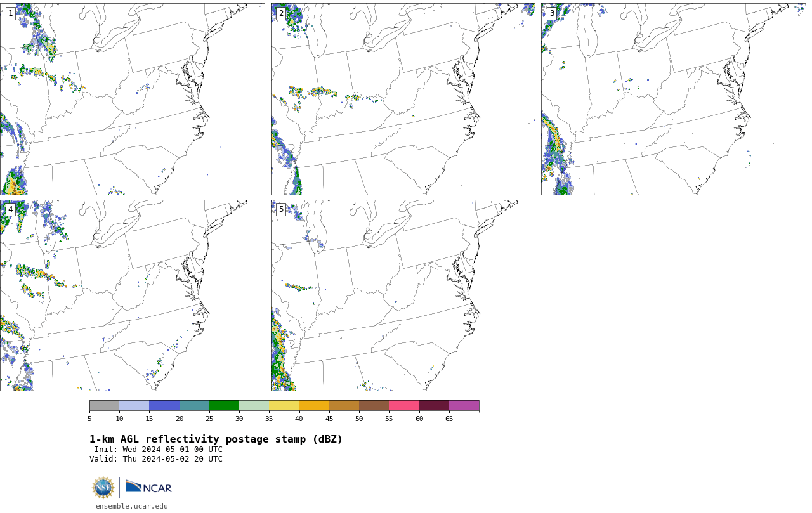This screenshot has height=513, width=812.
Task: Click the member number 5 label box
Action: [x=281, y=209]
